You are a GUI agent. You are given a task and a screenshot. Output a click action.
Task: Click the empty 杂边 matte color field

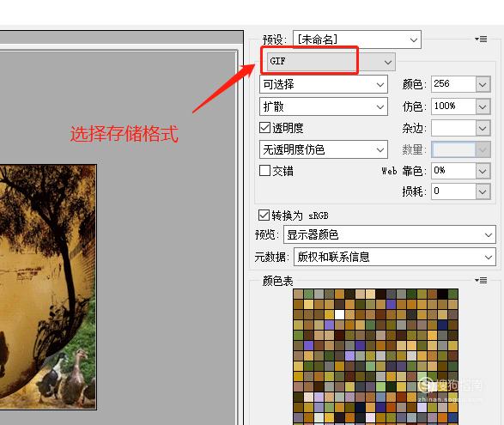(453, 128)
